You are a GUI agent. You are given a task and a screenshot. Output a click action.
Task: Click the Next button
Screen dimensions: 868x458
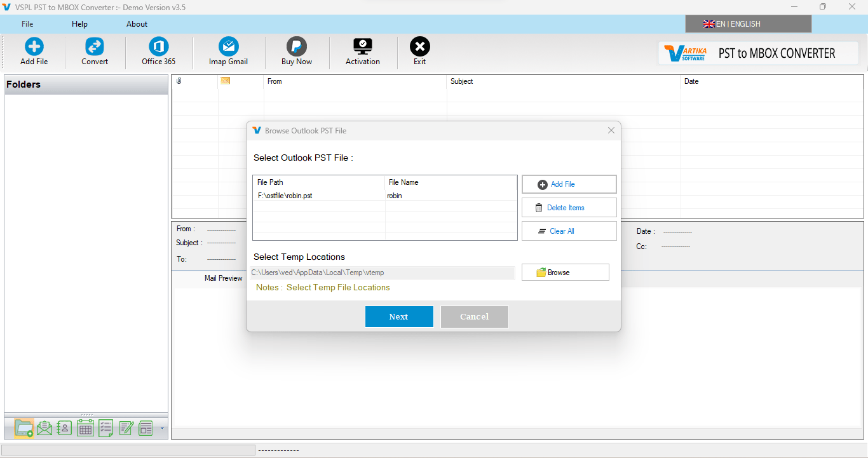click(399, 316)
